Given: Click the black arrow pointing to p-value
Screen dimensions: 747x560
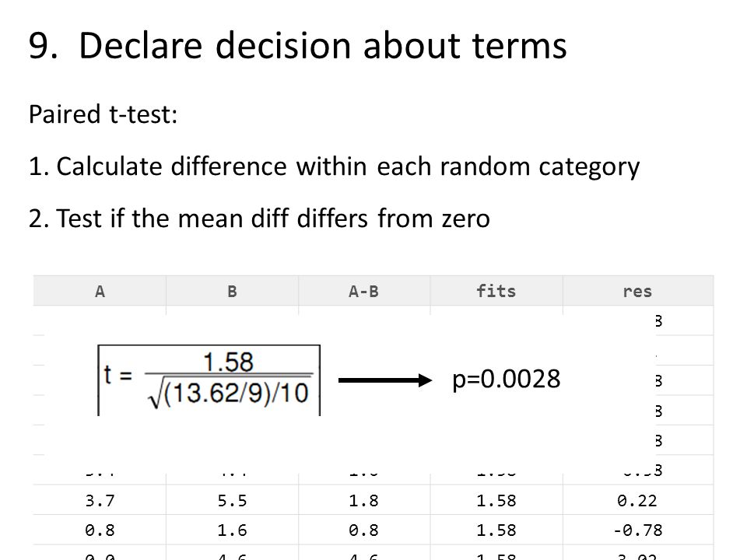Looking at the screenshot, I should pyautogui.click(x=385, y=380).
